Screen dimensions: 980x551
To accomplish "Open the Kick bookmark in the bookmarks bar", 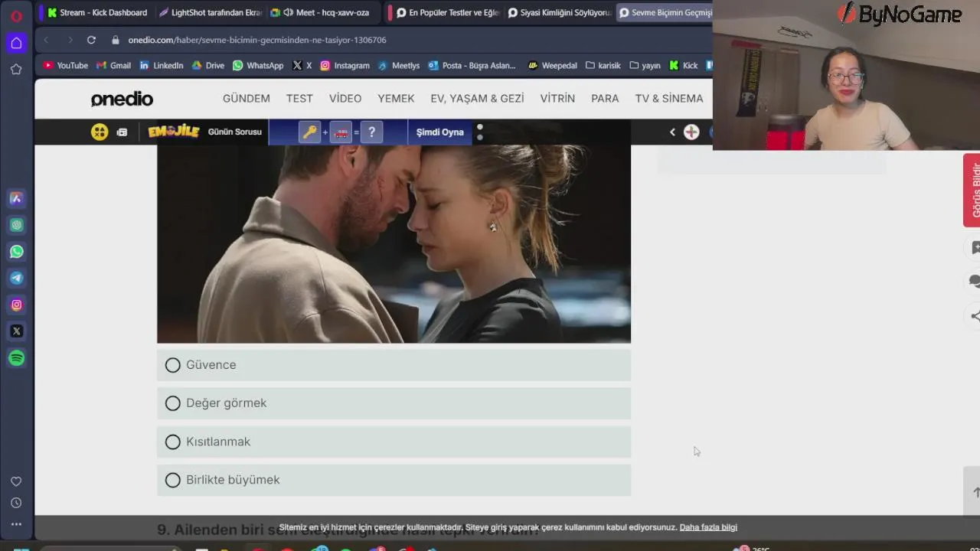I will point(684,66).
